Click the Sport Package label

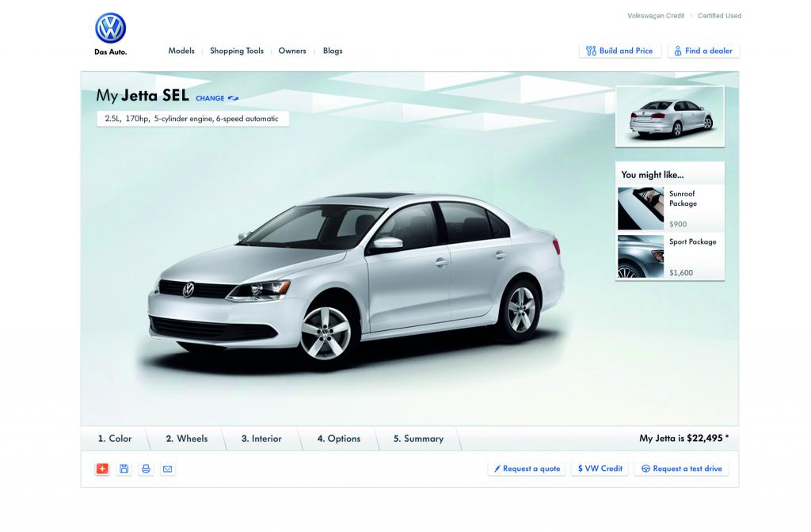click(692, 241)
